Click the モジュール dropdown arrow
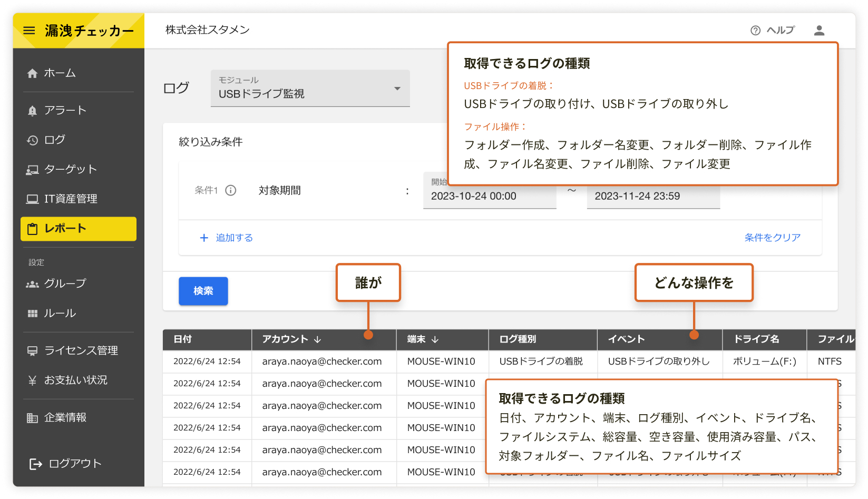Image resolution: width=868 pixels, height=499 pixels. coord(397,89)
